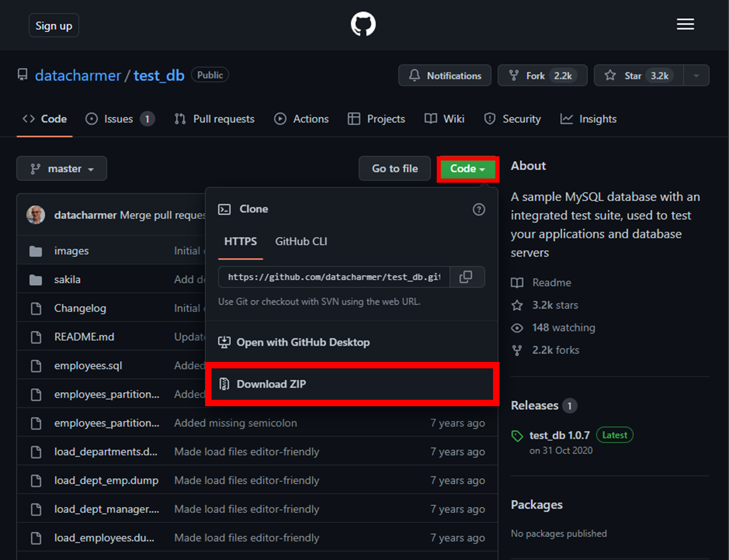The width and height of the screenshot is (729, 560).
Task: Open the employees.sql file name
Action: coord(88,366)
